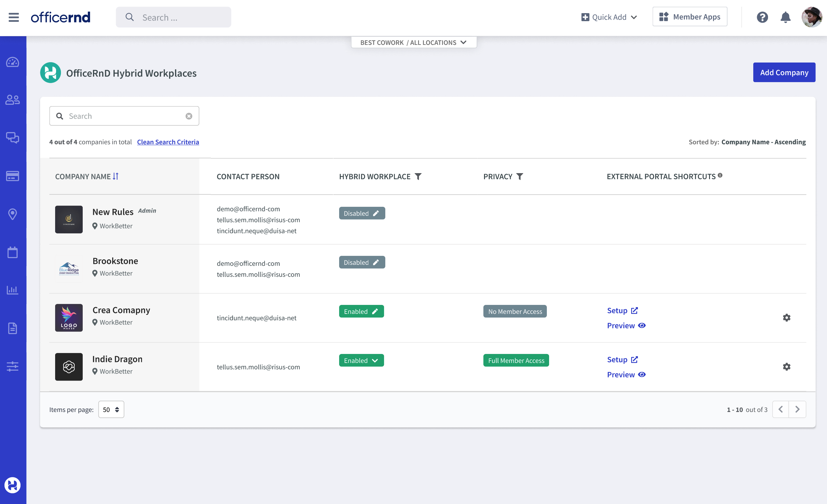The image size is (827, 504).
Task: Filter the Hybrid Workplace column
Action: (418, 177)
